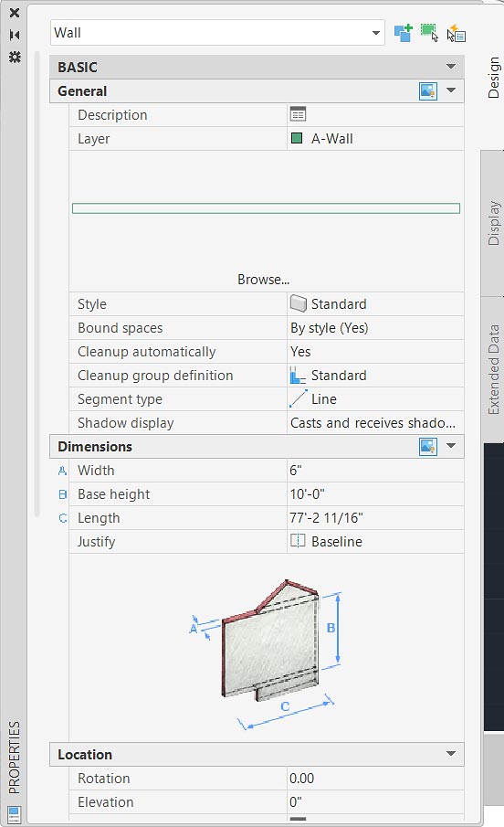Click the Add to selection set icon
This screenshot has height=827, width=504.
(404, 33)
